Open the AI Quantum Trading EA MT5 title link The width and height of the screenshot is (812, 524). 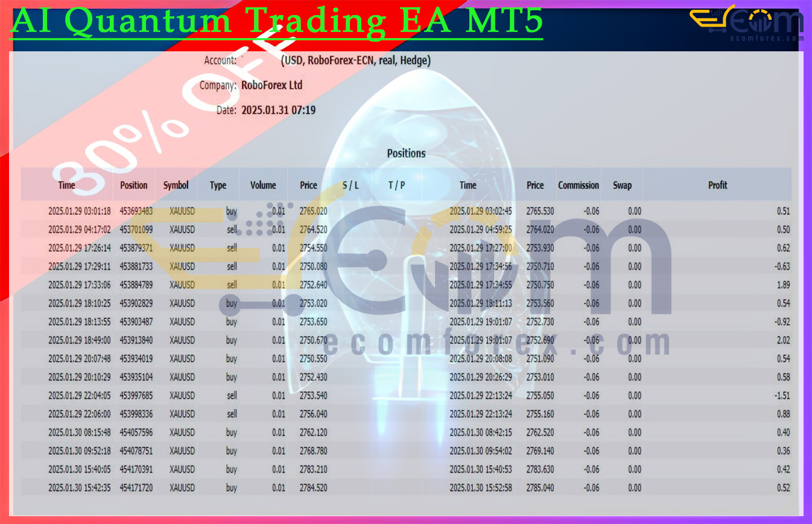[x=276, y=22]
